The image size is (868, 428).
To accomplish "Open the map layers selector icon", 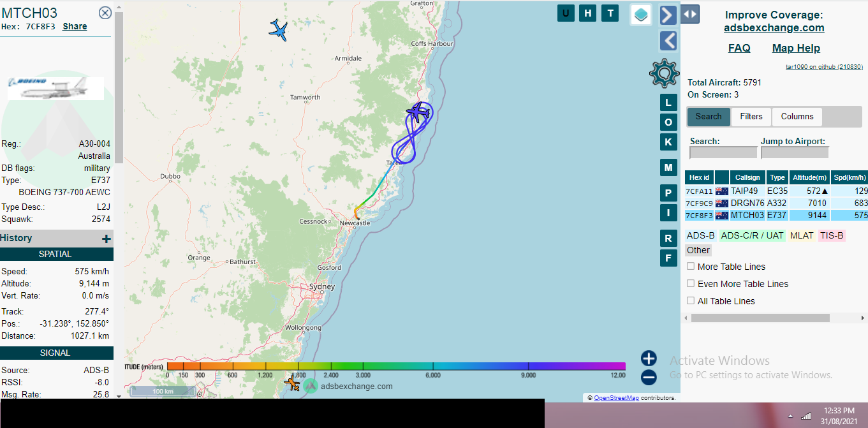I will pos(641,15).
